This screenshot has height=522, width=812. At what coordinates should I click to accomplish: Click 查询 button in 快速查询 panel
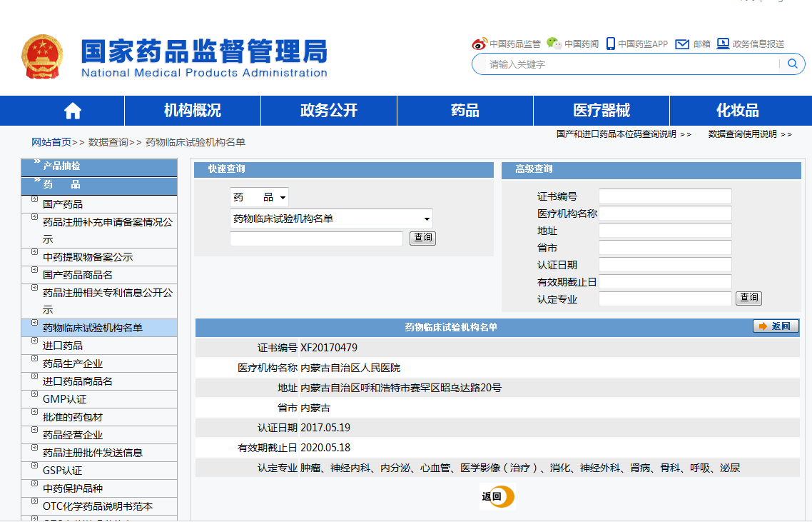point(422,238)
